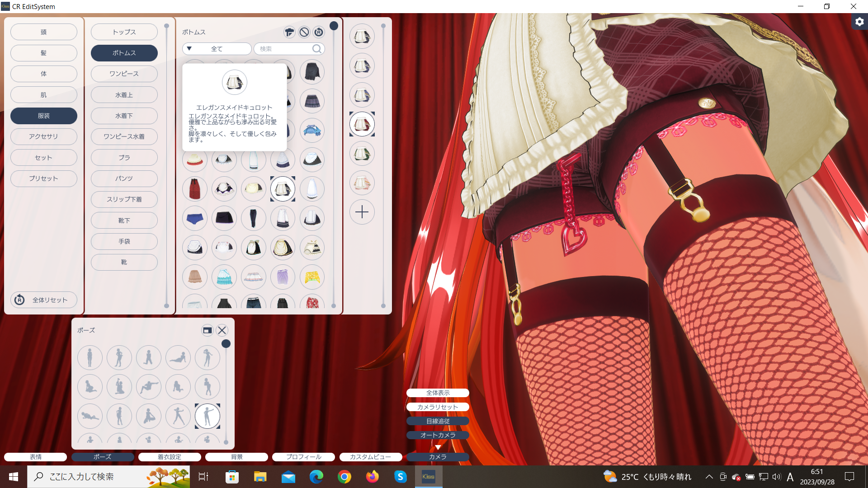
Task: Open the 全て filter dropdown
Action: tap(217, 49)
